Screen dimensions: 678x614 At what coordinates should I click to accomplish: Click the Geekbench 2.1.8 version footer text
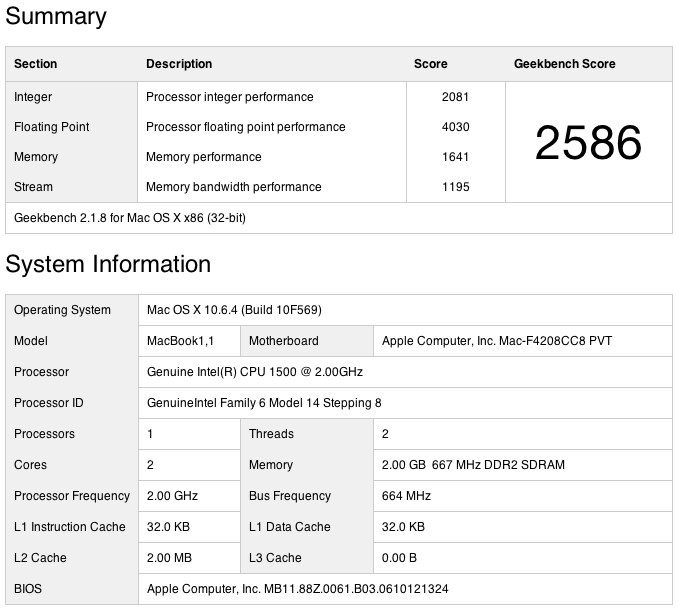tap(130, 218)
